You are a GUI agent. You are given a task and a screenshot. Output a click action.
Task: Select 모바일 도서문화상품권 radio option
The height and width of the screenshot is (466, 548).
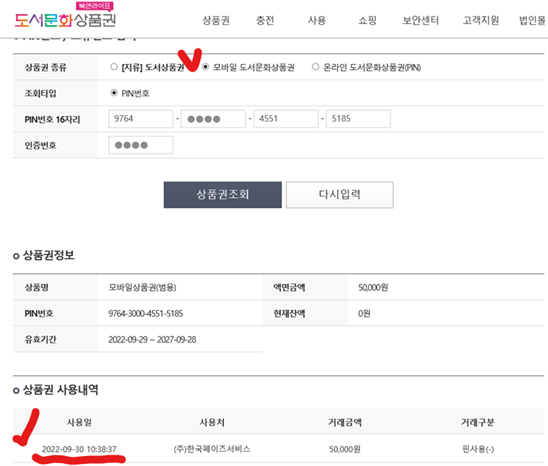pyautogui.click(x=206, y=66)
